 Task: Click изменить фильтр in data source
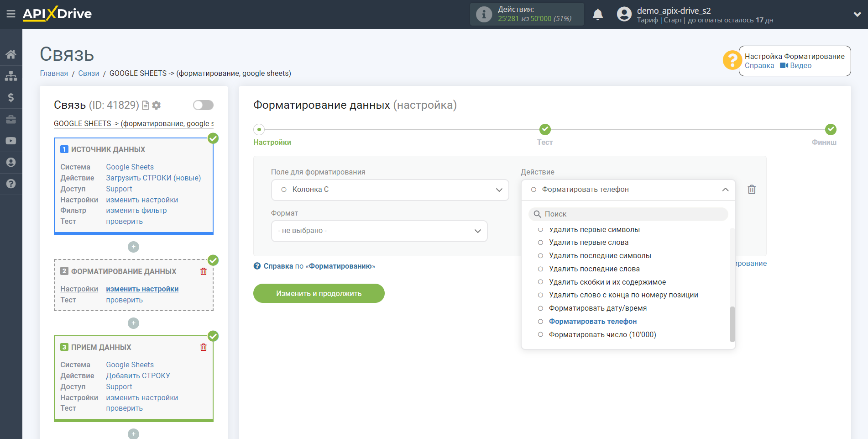136,211
